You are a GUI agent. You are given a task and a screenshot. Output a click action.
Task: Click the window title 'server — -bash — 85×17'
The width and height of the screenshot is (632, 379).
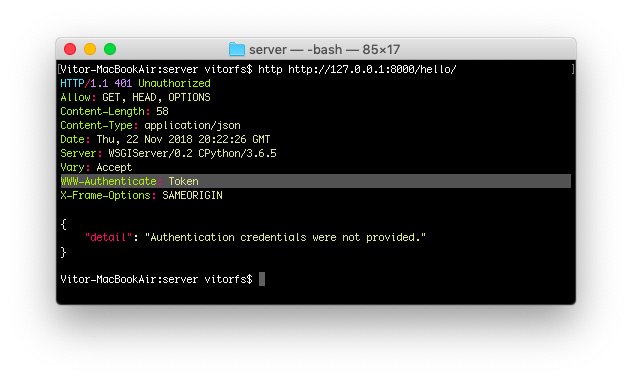pyautogui.click(x=324, y=50)
